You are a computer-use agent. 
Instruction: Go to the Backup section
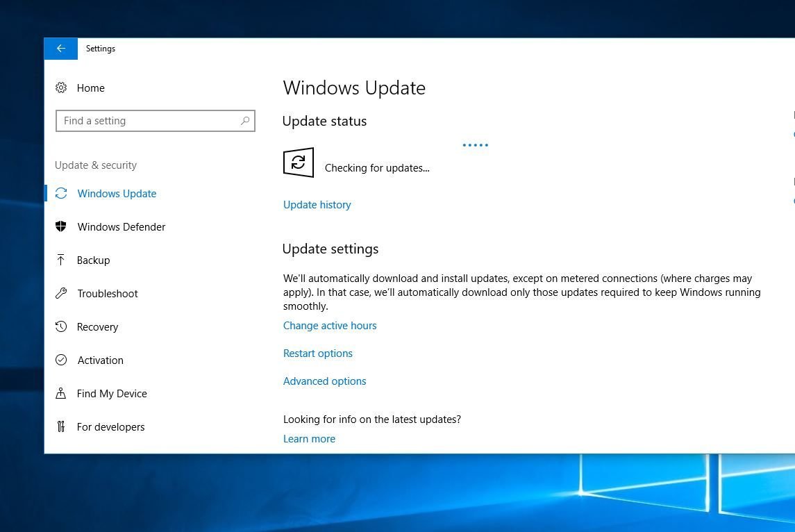click(93, 260)
